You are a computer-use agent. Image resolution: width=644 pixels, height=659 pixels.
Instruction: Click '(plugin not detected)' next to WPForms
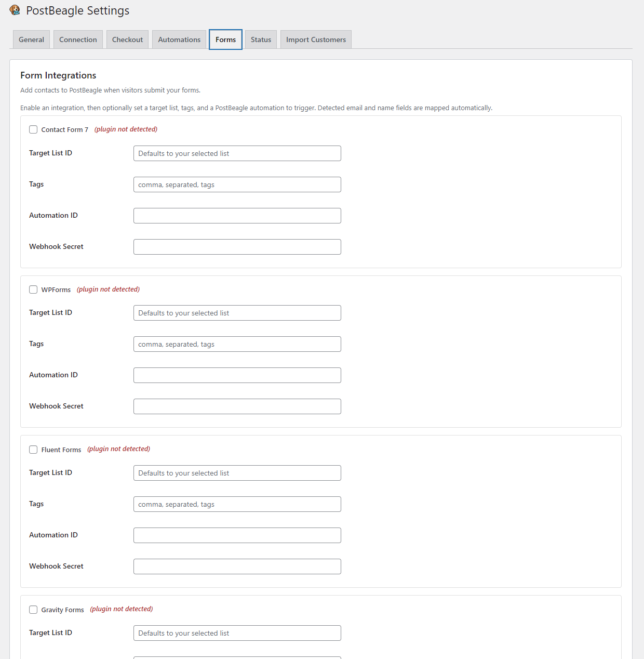pyautogui.click(x=108, y=289)
